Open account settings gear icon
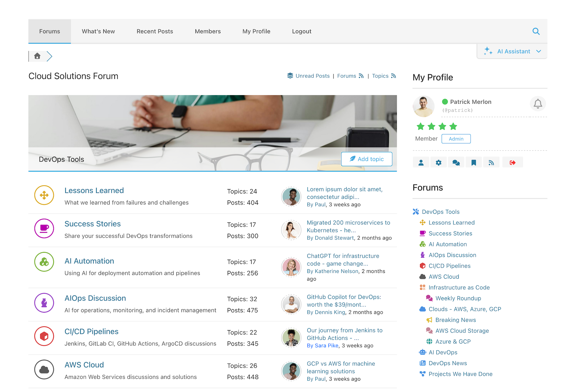The height and width of the screenshot is (392, 565). click(438, 163)
